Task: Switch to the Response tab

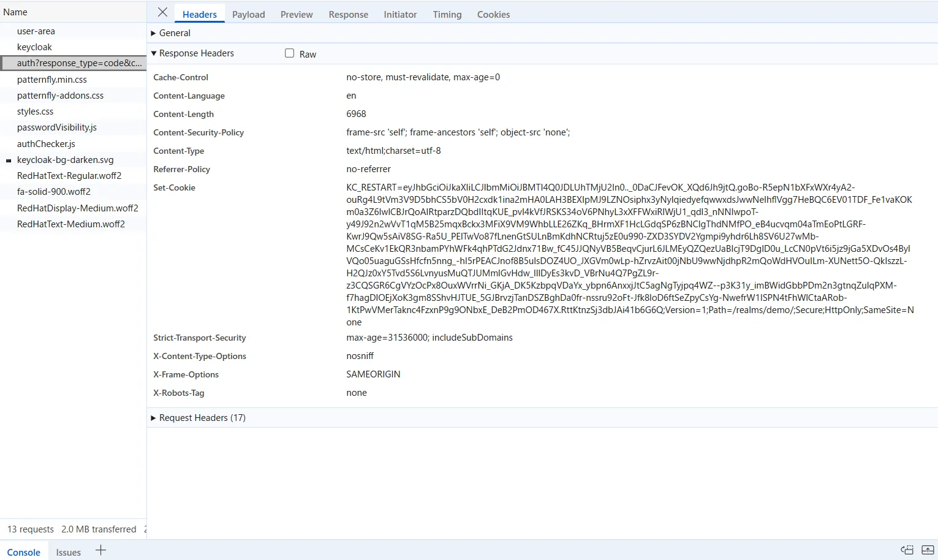Action: (348, 15)
